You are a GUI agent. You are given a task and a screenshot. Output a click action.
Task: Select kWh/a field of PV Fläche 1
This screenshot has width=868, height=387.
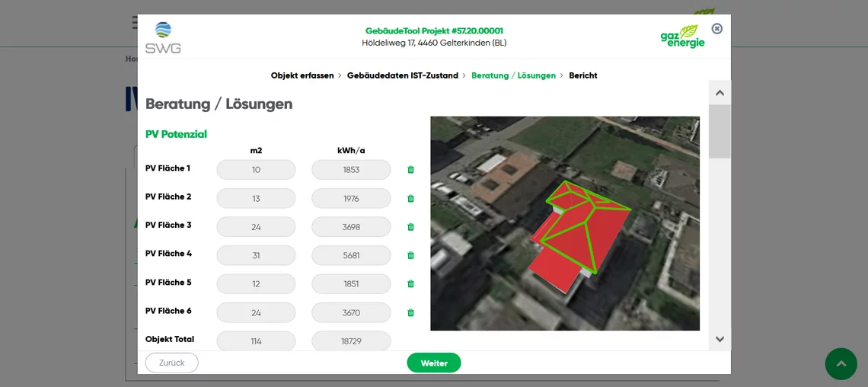(351, 169)
